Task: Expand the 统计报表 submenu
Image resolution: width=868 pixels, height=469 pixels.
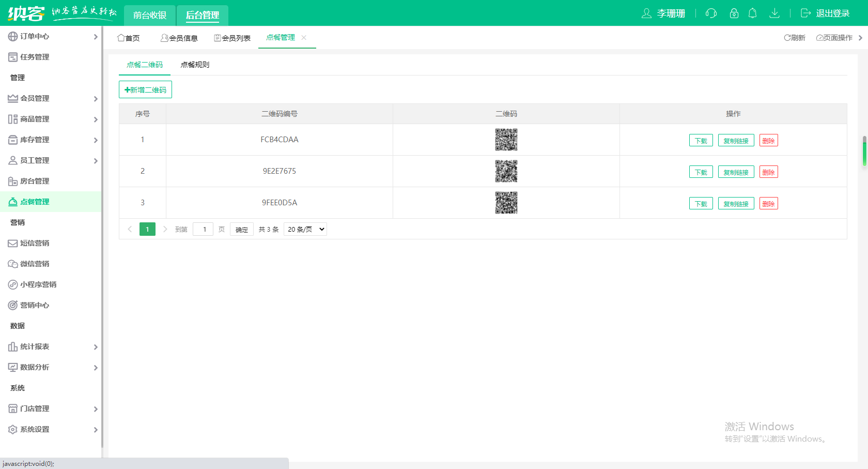Action: (x=96, y=347)
